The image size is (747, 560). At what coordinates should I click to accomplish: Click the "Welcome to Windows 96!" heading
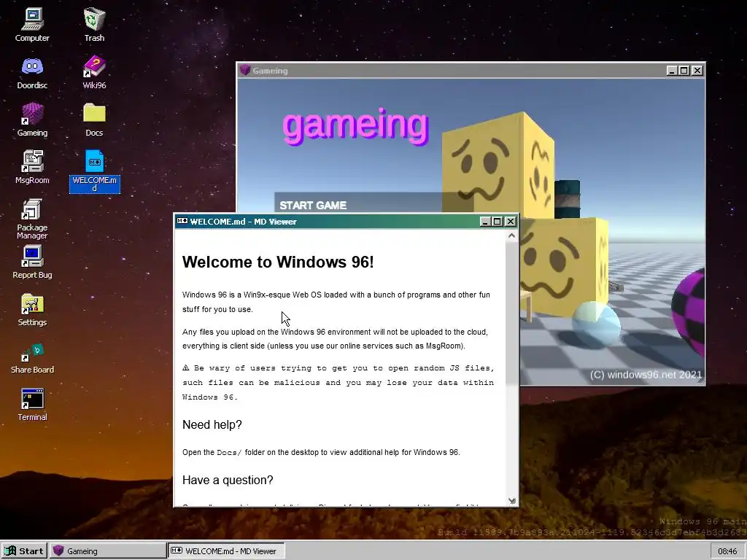(278, 262)
